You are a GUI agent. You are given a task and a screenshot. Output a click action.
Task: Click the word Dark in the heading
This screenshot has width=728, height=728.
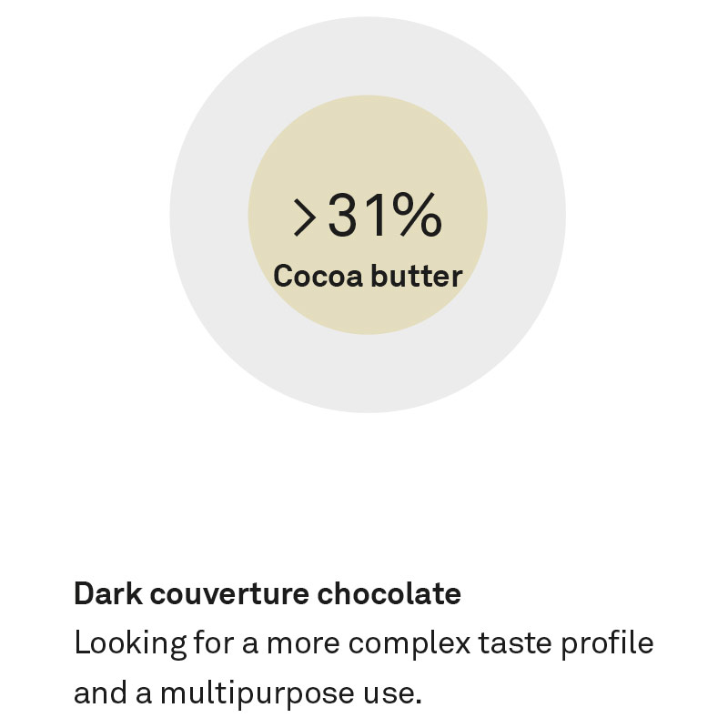[x=108, y=593]
